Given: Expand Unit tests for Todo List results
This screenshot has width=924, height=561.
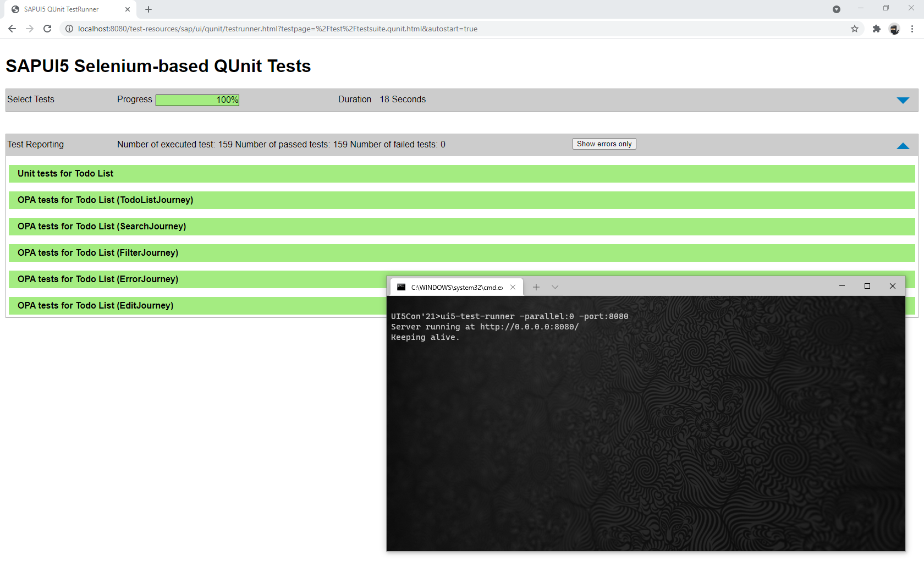Looking at the screenshot, I should [x=65, y=174].
